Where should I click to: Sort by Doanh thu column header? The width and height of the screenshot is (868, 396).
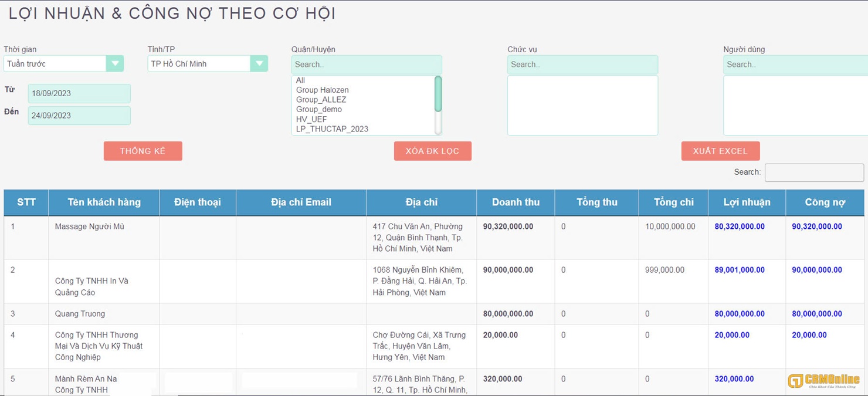coord(516,202)
